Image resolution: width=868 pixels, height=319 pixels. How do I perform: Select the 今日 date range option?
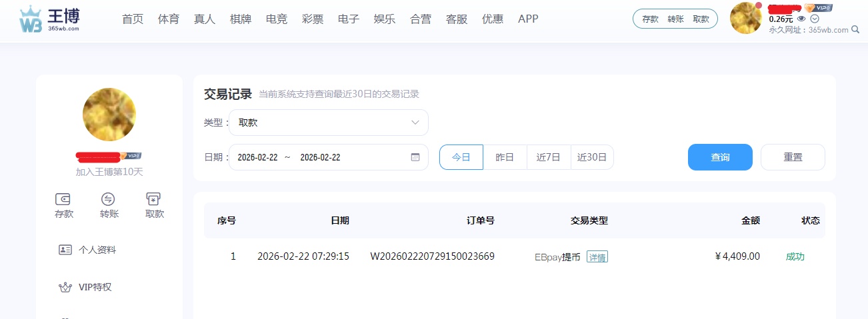(x=461, y=157)
